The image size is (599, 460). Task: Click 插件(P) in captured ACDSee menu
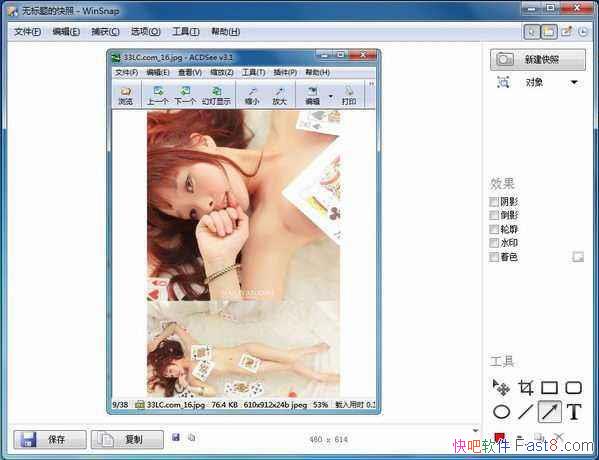click(x=285, y=72)
